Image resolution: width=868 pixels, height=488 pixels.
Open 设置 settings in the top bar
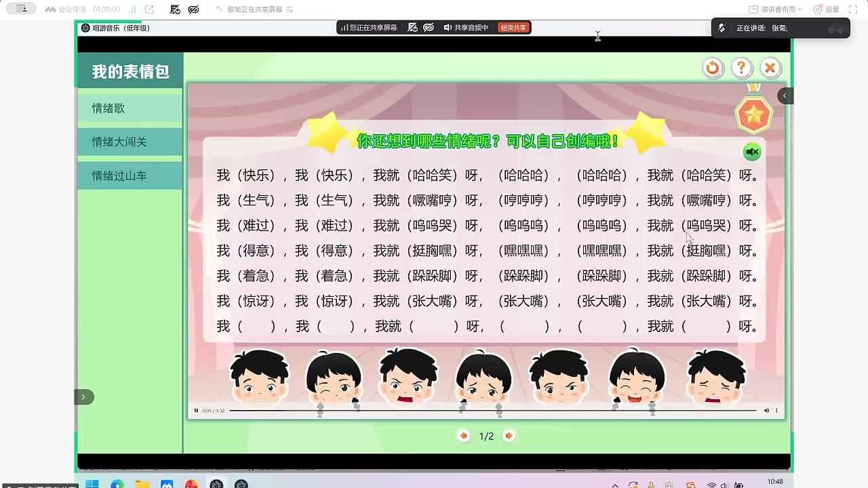click(x=826, y=9)
